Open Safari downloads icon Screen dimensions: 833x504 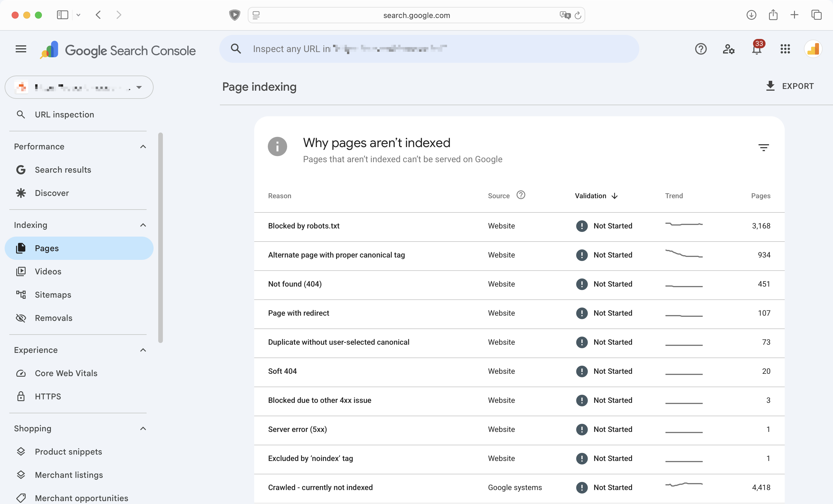(751, 15)
